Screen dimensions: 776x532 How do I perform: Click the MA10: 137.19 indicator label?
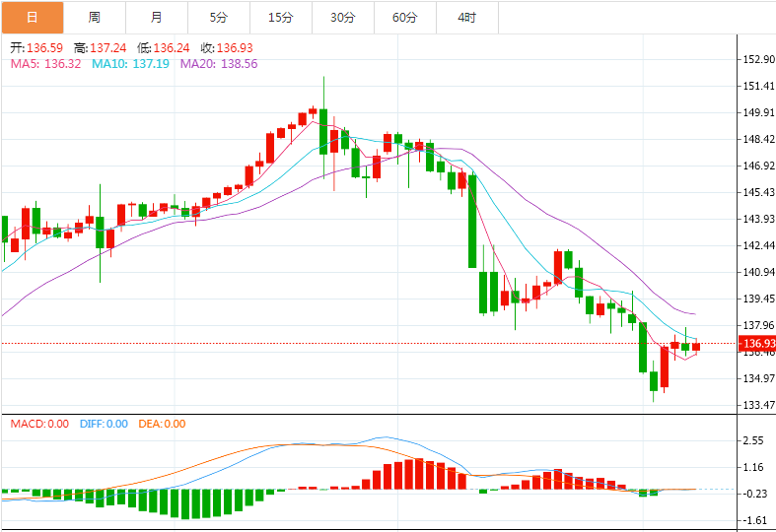pyautogui.click(x=131, y=64)
